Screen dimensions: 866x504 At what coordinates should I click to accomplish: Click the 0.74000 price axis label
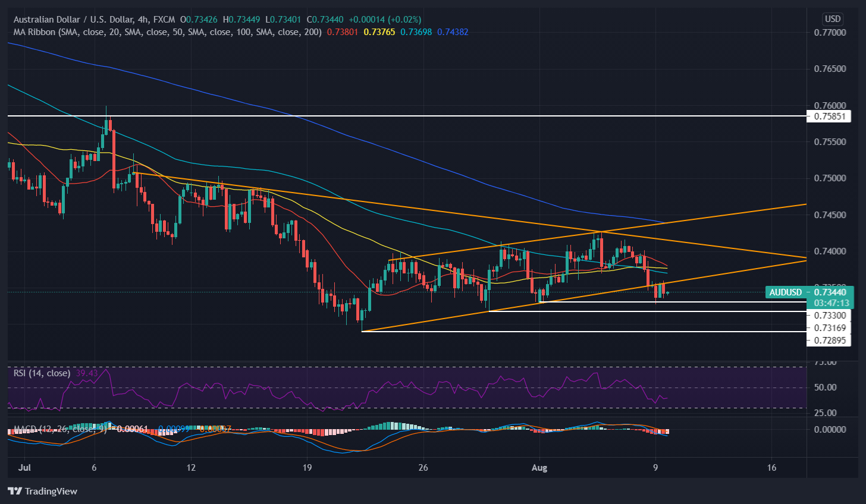(x=830, y=251)
